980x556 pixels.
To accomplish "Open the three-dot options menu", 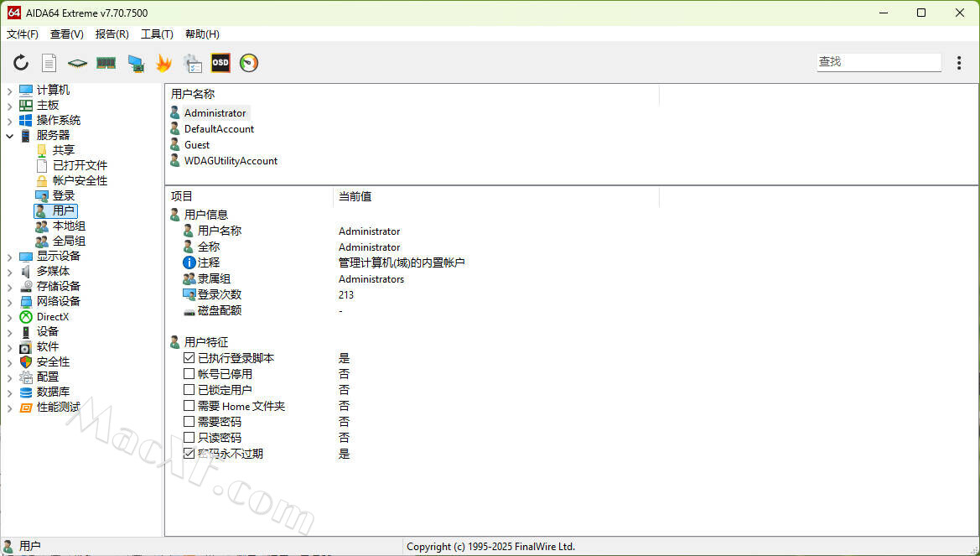I will 959,63.
